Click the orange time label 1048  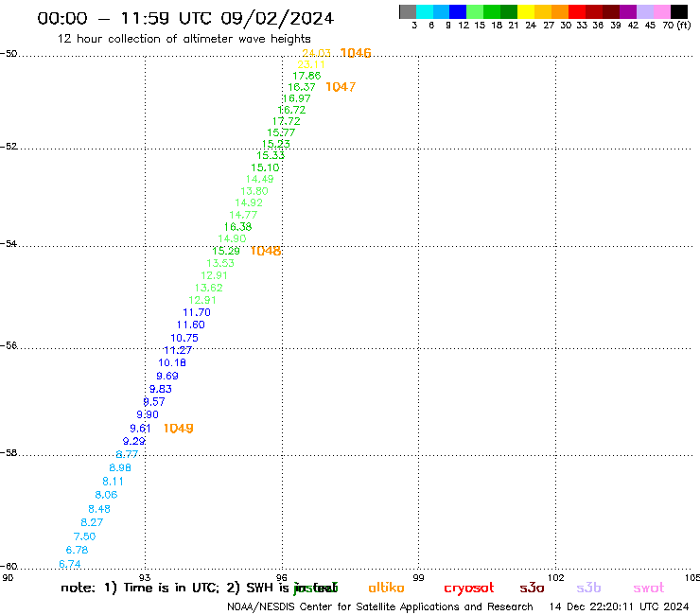[266, 251]
